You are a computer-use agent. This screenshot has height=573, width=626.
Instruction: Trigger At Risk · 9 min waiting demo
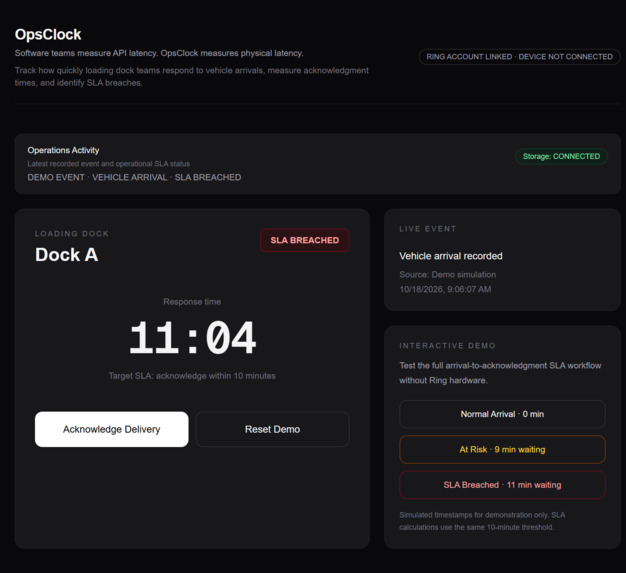[502, 450]
